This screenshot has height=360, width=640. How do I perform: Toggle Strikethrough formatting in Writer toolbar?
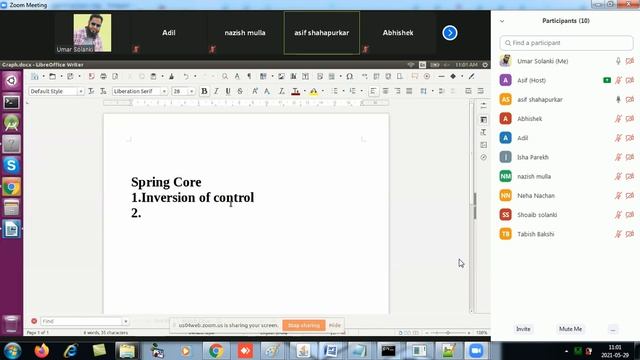[240, 91]
